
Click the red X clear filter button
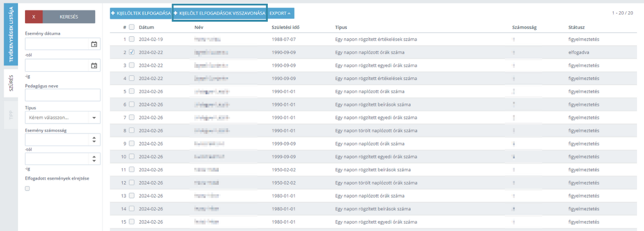(x=34, y=16)
